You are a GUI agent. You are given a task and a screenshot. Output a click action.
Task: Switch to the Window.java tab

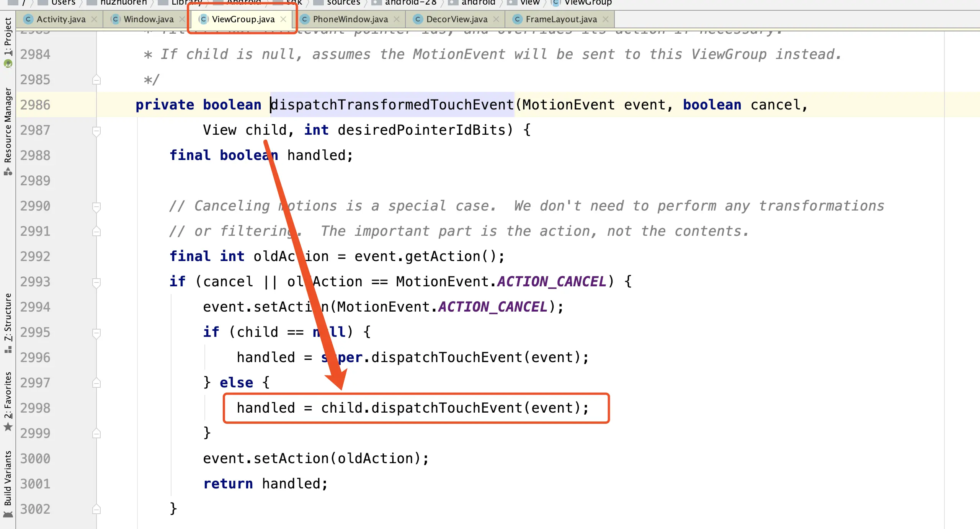[x=149, y=19]
